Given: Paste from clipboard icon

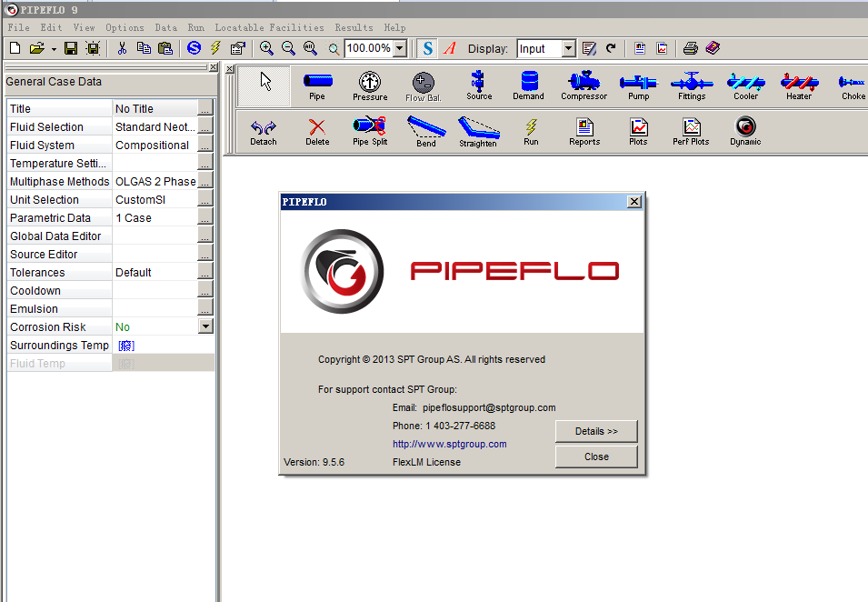Looking at the screenshot, I should pyautogui.click(x=165, y=49).
